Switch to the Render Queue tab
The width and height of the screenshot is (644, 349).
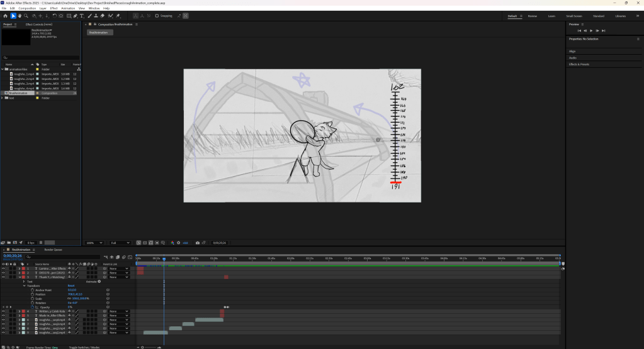click(53, 250)
